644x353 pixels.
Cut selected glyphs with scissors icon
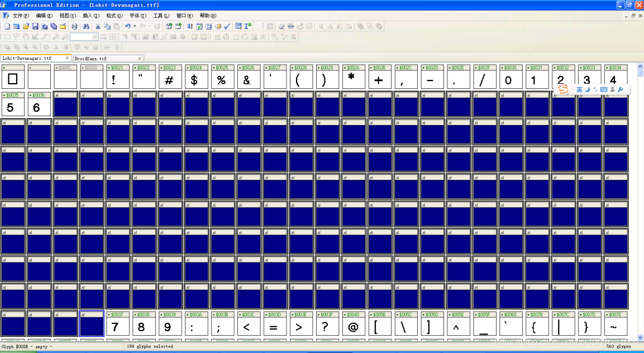tap(98, 26)
